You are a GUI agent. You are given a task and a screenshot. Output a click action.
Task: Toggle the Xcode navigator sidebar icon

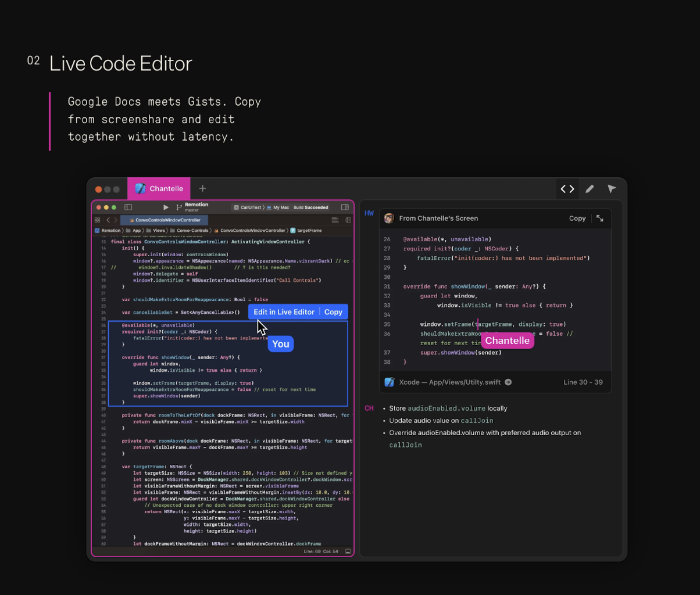pos(128,207)
